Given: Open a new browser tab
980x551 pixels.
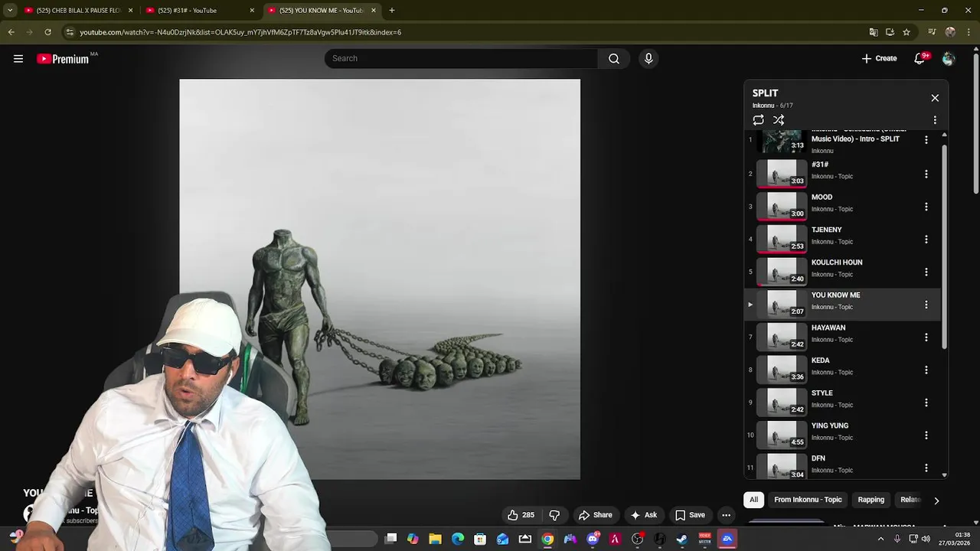Looking at the screenshot, I should click(391, 11).
